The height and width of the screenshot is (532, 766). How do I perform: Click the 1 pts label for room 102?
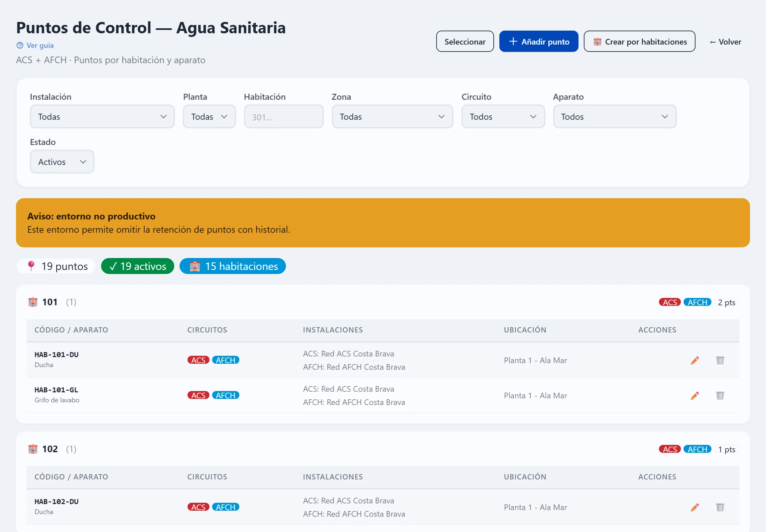[727, 449]
